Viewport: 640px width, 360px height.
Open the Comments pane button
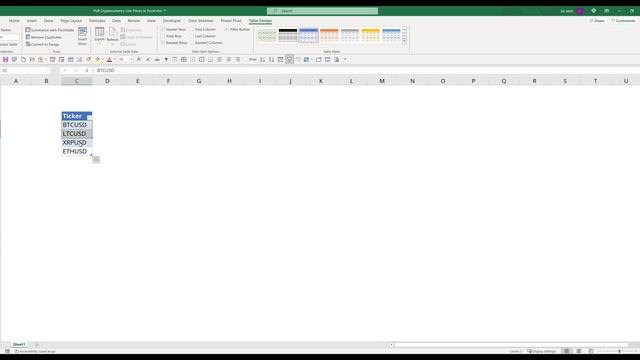click(x=623, y=20)
